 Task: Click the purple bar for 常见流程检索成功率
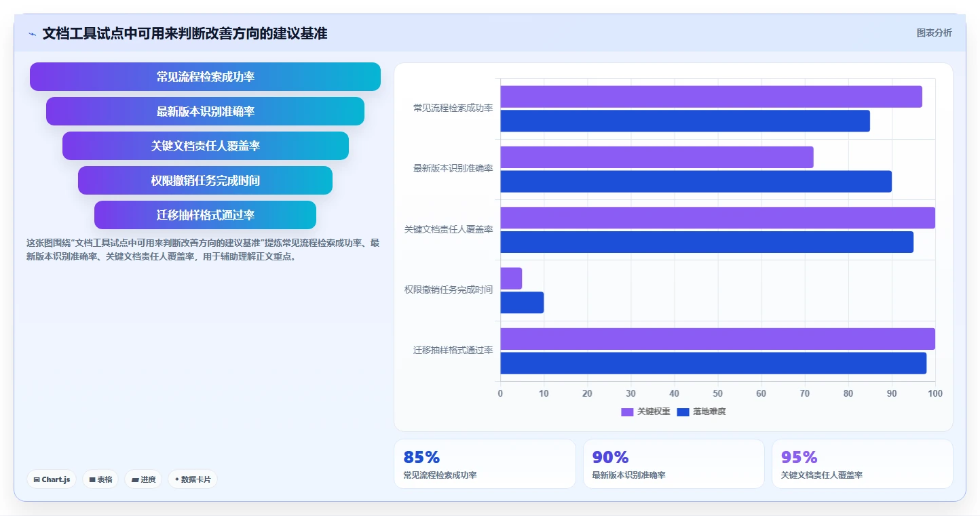tap(711, 96)
